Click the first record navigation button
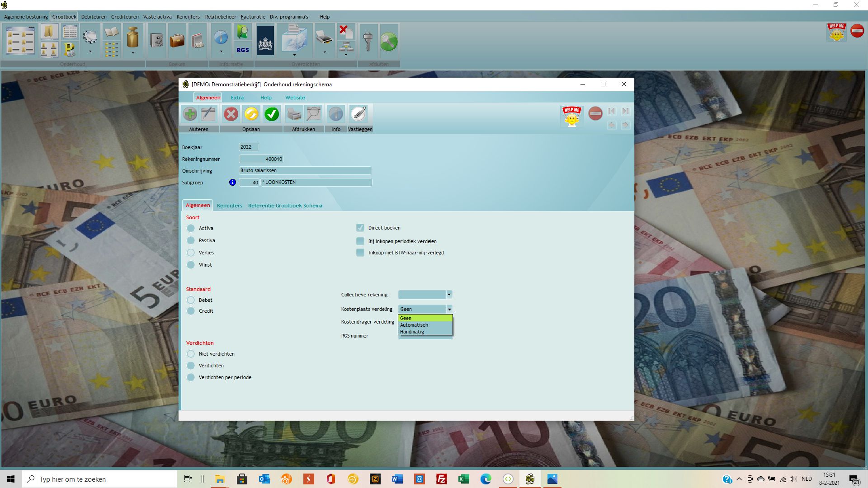This screenshot has width=868, height=488. [x=612, y=111]
